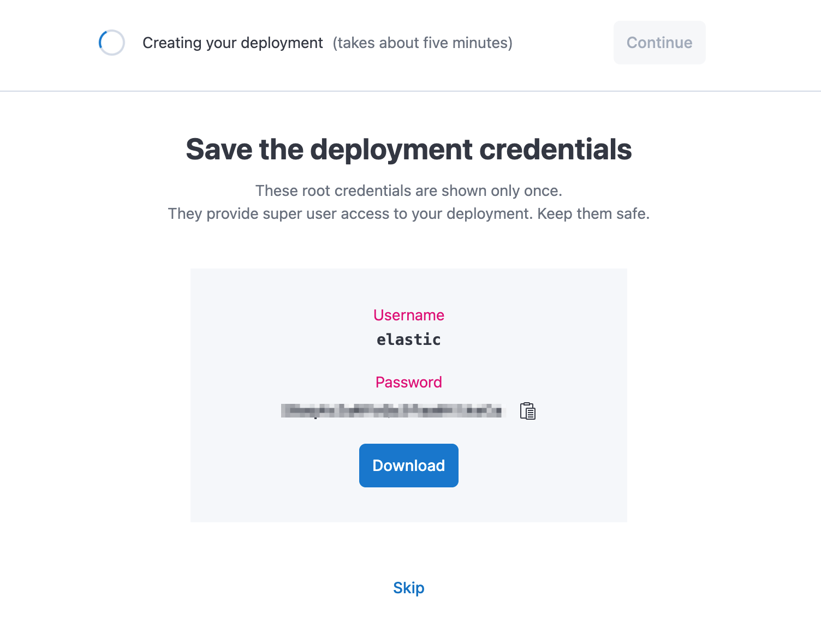Click the Download credentials button
This screenshot has width=821, height=644.
(409, 466)
